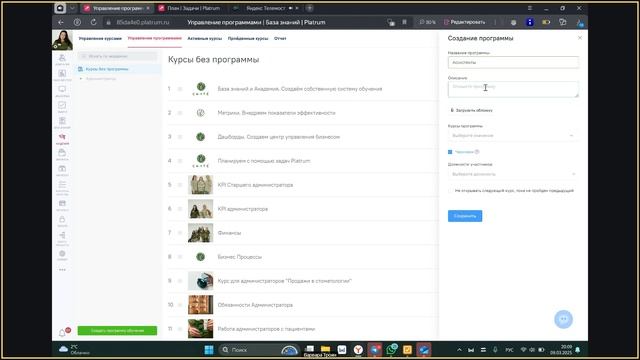
Task: Open WhatsApp from the taskbar
Action: (391, 349)
